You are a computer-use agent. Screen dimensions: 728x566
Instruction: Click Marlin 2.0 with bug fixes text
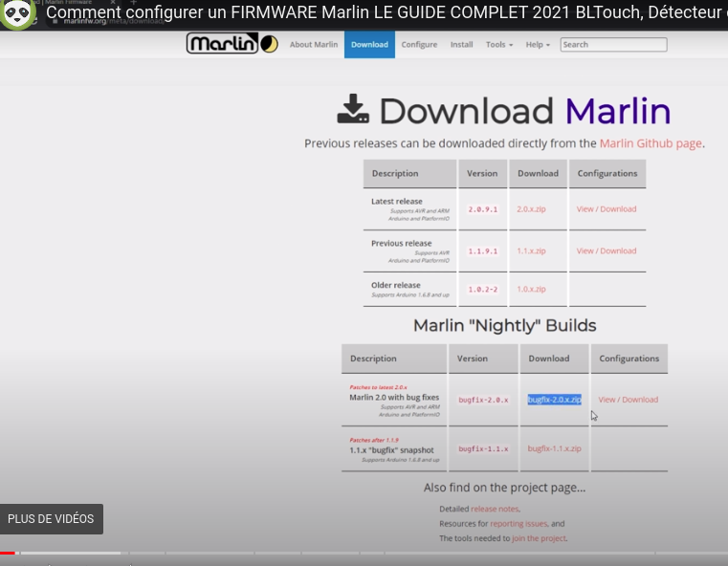point(394,397)
